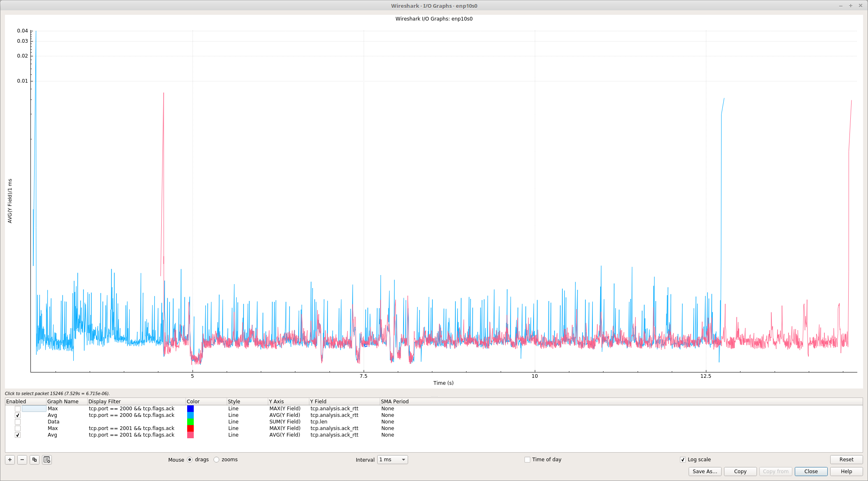Enable the port 2000 Max graph checkbox

[x=18, y=409]
